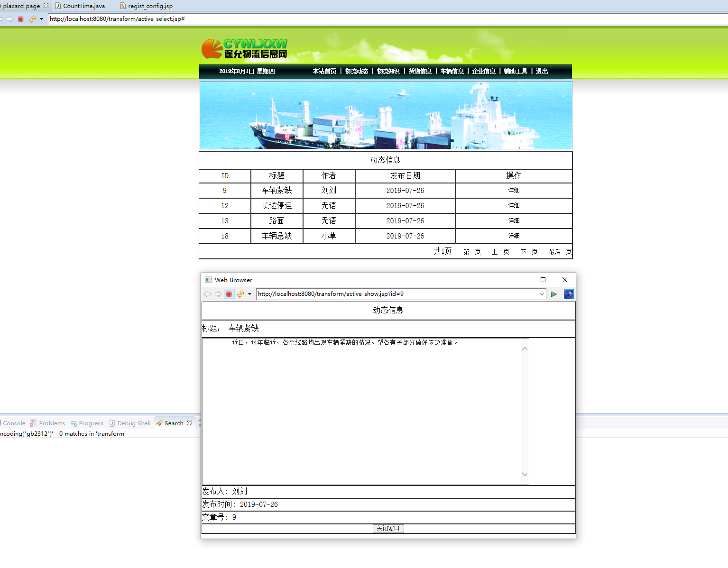
Task: Click the CYWLXXW site logo
Action: tap(244, 49)
